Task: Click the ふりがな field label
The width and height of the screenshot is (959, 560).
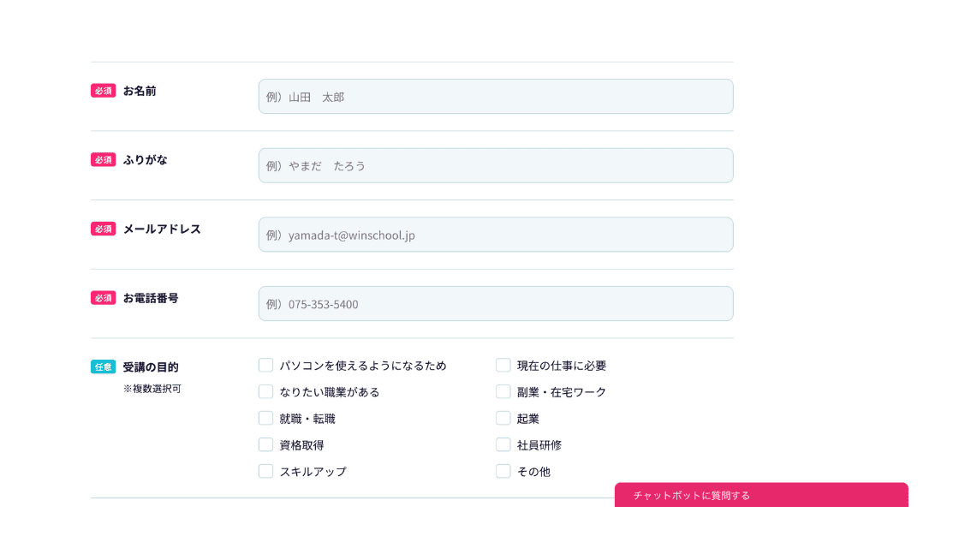Action: pyautogui.click(x=145, y=160)
